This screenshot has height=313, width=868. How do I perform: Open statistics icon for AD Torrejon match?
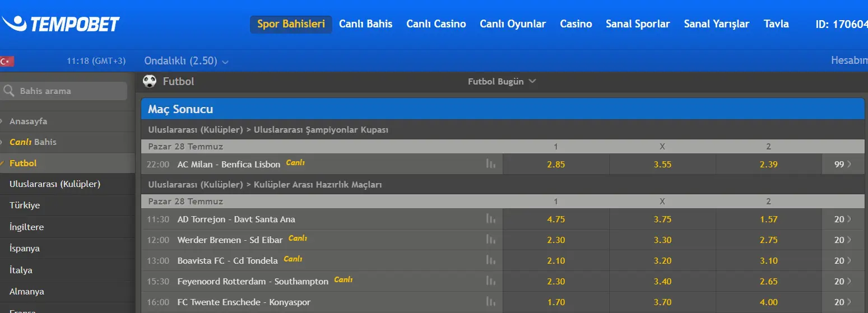tap(491, 219)
